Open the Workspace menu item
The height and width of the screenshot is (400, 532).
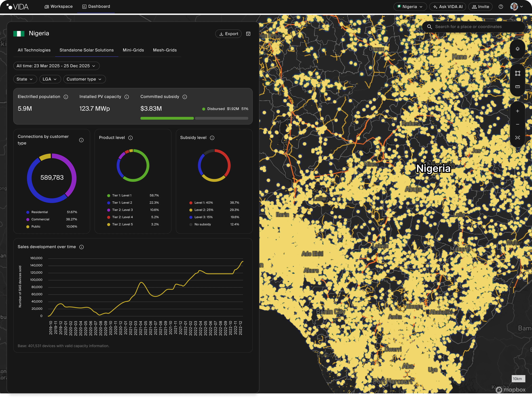point(58,6)
